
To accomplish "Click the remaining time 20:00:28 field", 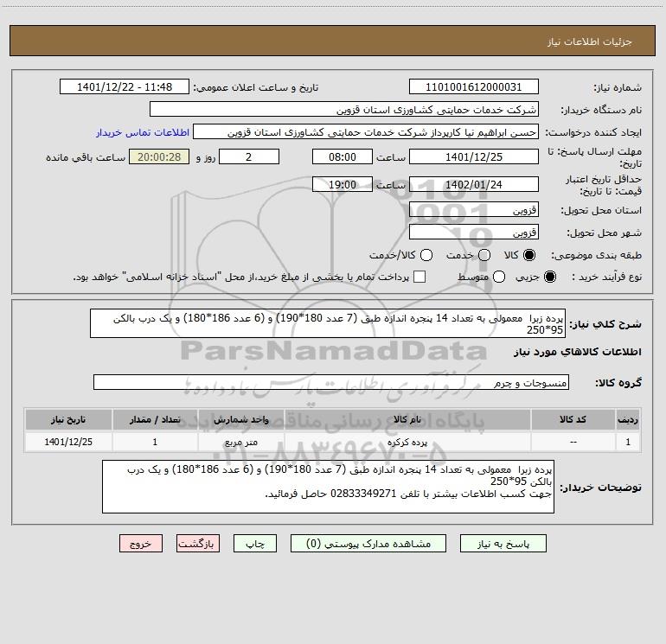I will pos(159,156).
